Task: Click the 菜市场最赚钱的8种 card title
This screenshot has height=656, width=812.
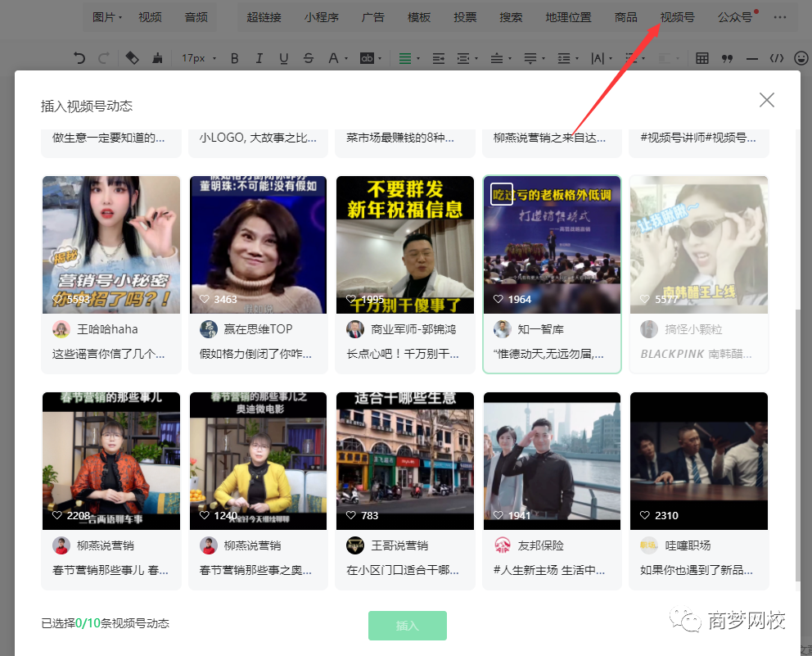Action: pyautogui.click(x=400, y=138)
